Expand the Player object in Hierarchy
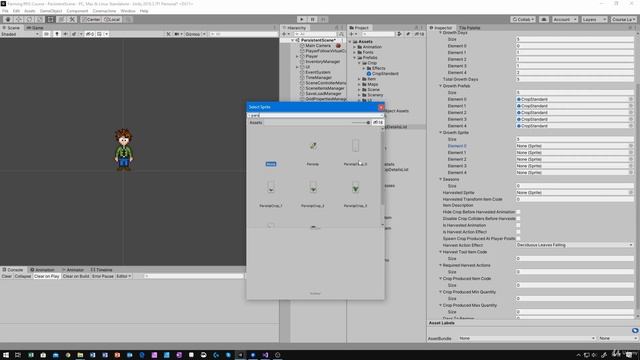 pyautogui.click(x=298, y=56)
